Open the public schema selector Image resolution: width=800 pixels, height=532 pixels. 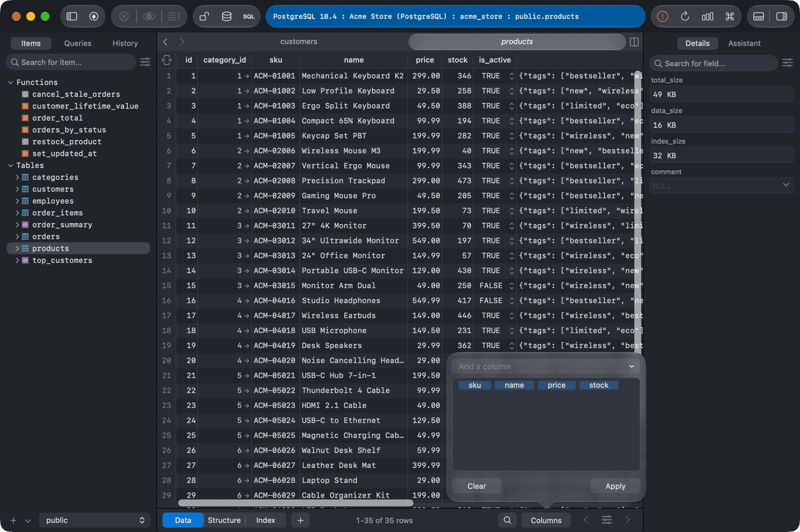94,520
